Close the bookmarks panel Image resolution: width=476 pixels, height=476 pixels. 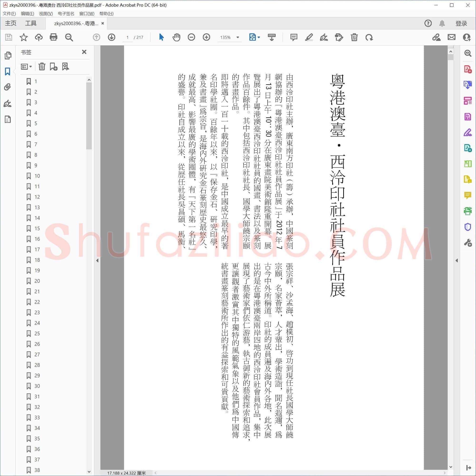coord(84,52)
